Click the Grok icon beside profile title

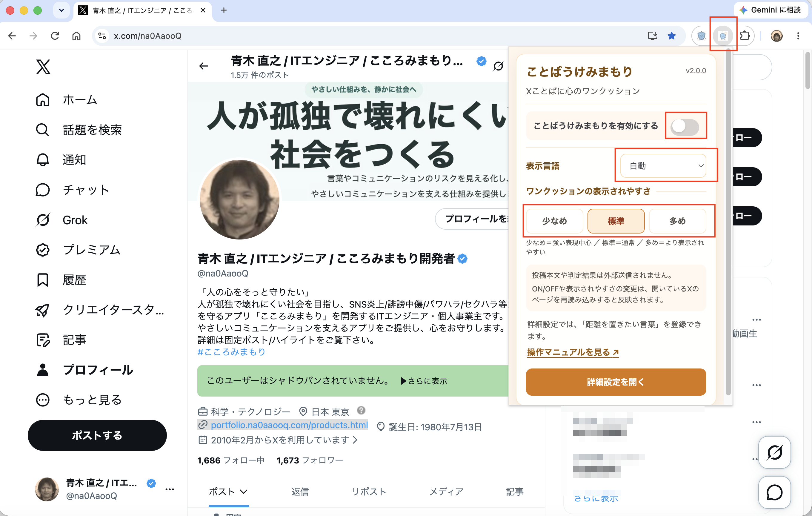(498, 66)
